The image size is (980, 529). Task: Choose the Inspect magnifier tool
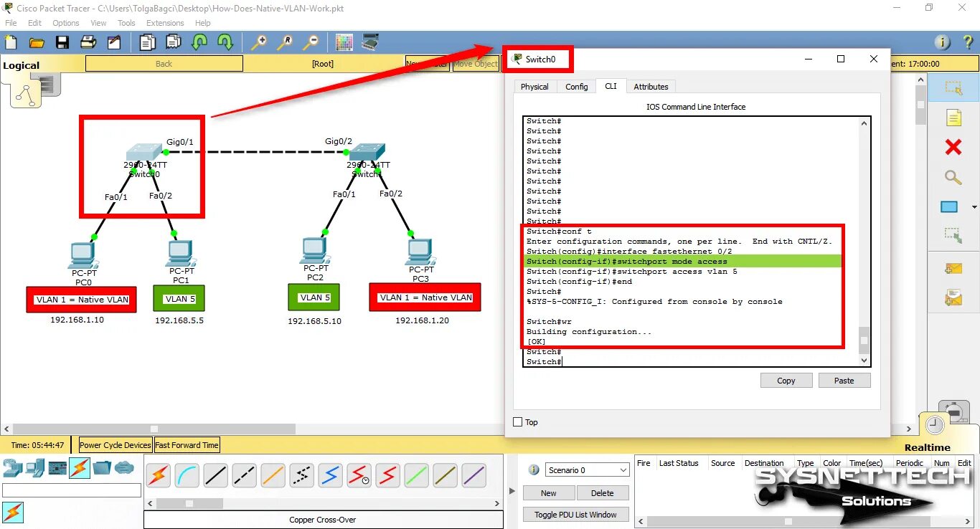coord(953,177)
